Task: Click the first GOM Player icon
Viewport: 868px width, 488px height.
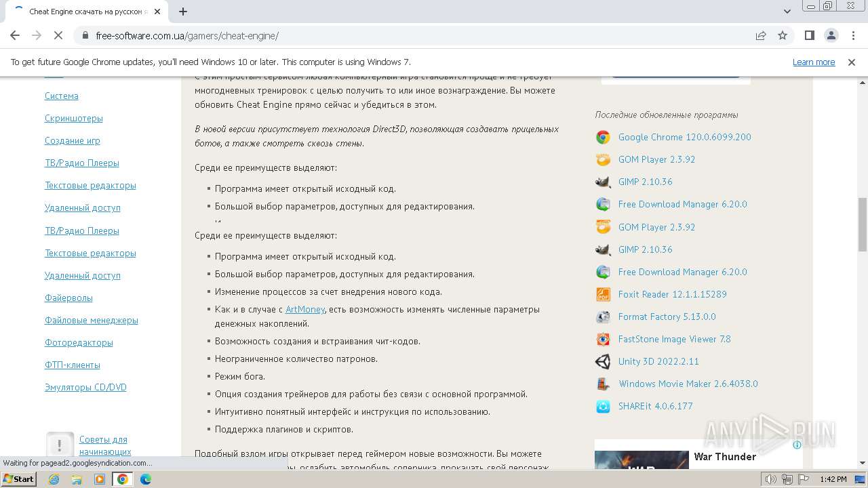Action: coord(603,159)
